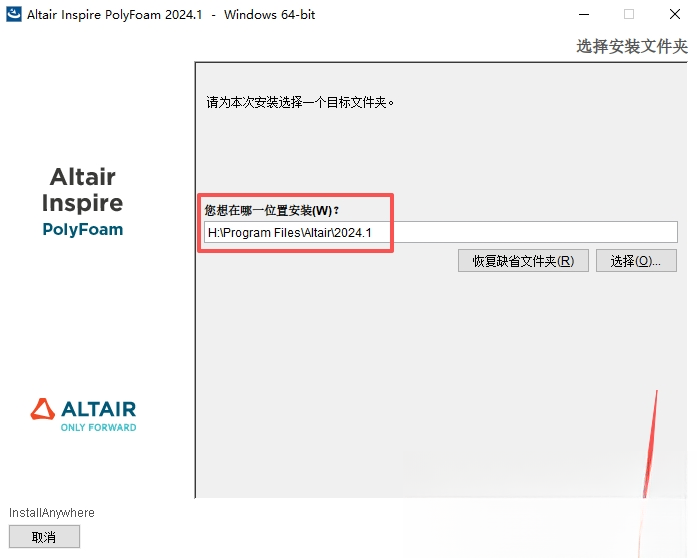The height and width of the screenshot is (558, 697).
Task: Open the folder browser with 选择(O)...
Action: click(x=636, y=261)
